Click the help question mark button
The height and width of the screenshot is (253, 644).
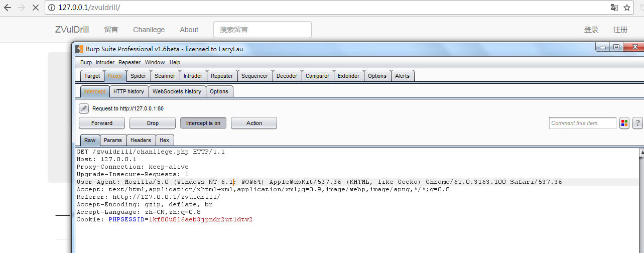point(637,123)
